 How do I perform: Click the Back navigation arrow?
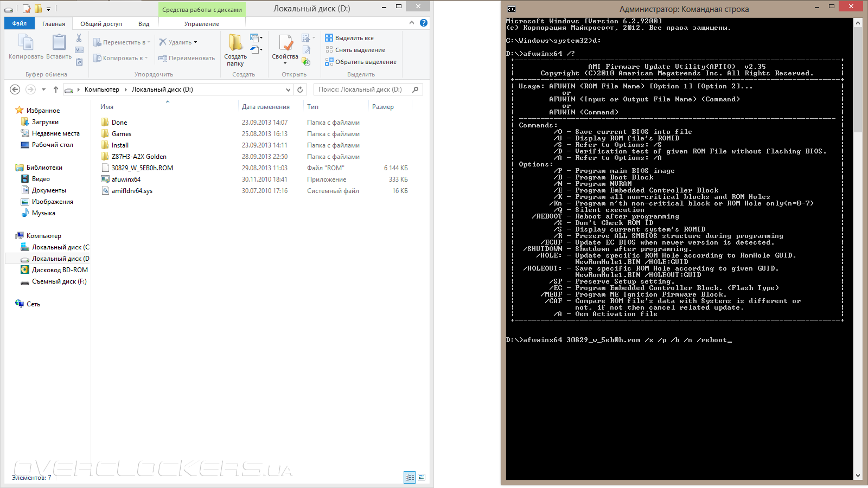point(15,89)
